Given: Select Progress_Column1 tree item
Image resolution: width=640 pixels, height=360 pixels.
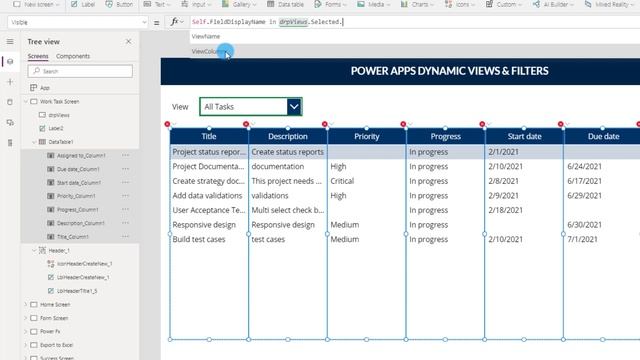Looking at the screenshot, I should (x=78, y=209).
